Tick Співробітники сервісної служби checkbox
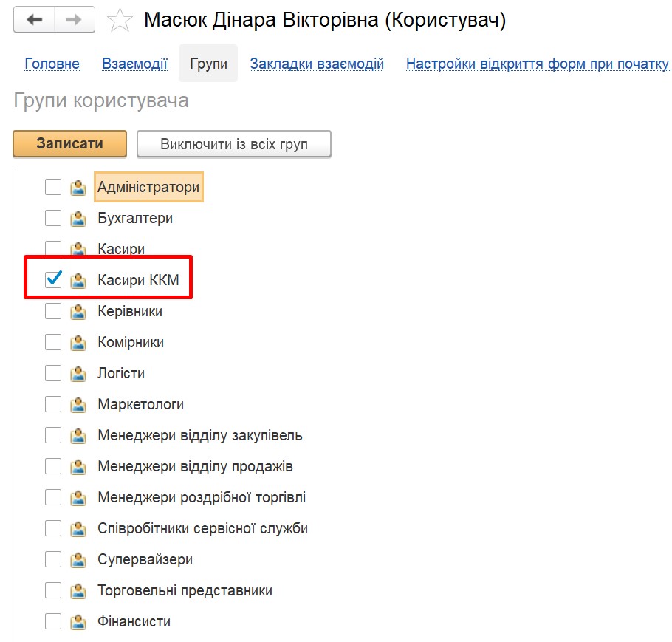The image size is (672, 642). (53, 528)
